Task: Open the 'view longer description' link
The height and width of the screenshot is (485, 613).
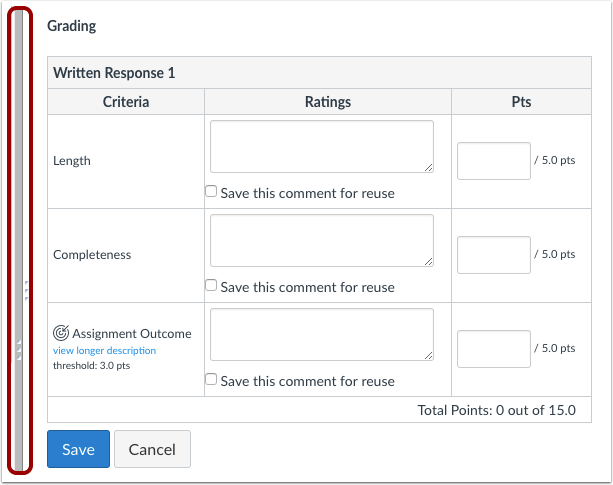Action: tap(104, 351)
